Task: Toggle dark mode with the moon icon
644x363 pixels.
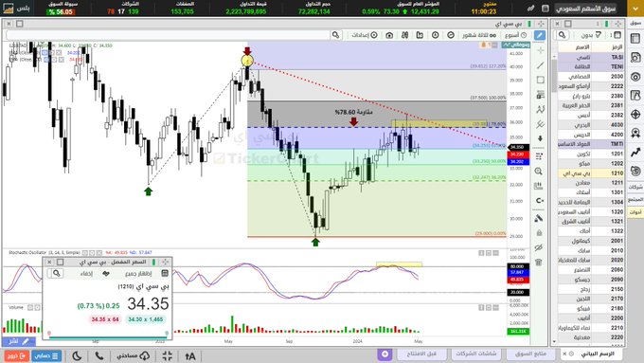Action: coord(77,355)
